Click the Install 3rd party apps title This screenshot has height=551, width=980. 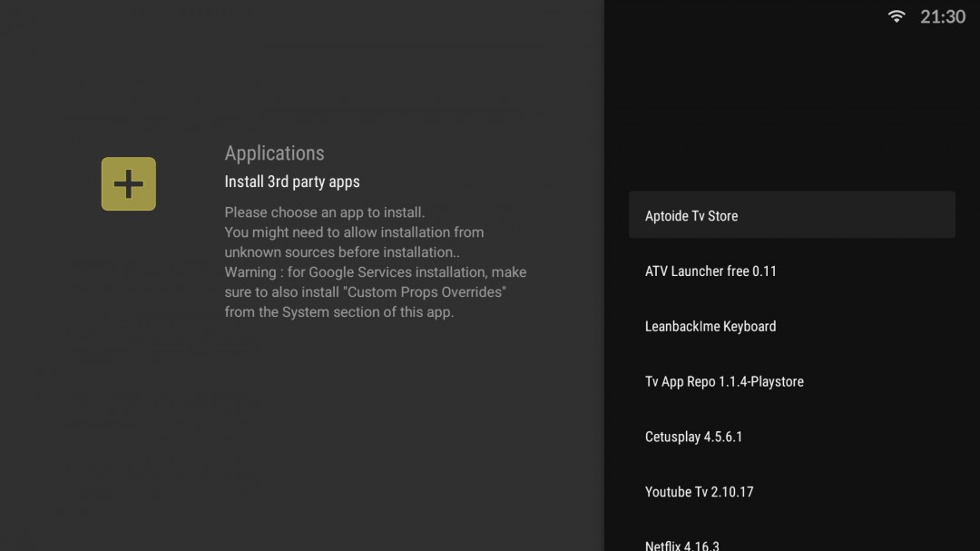coord(292,182)
